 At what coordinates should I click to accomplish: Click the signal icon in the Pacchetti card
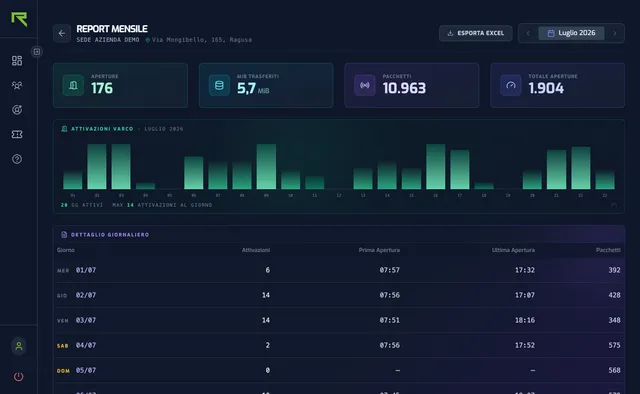point(365,85)
